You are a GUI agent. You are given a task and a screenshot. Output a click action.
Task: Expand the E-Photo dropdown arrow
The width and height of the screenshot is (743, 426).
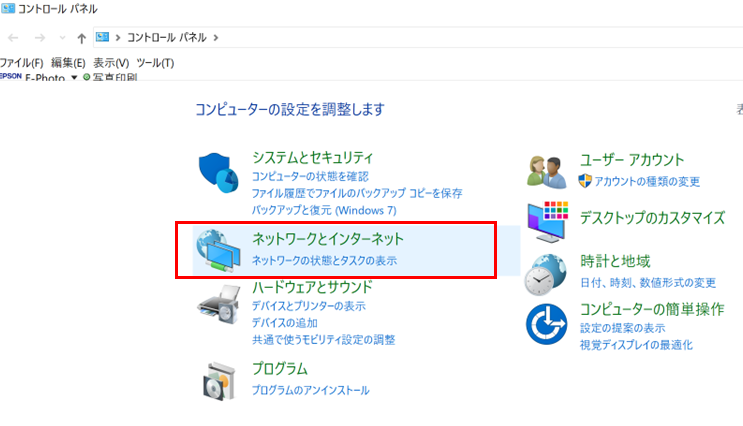[74, 77]
